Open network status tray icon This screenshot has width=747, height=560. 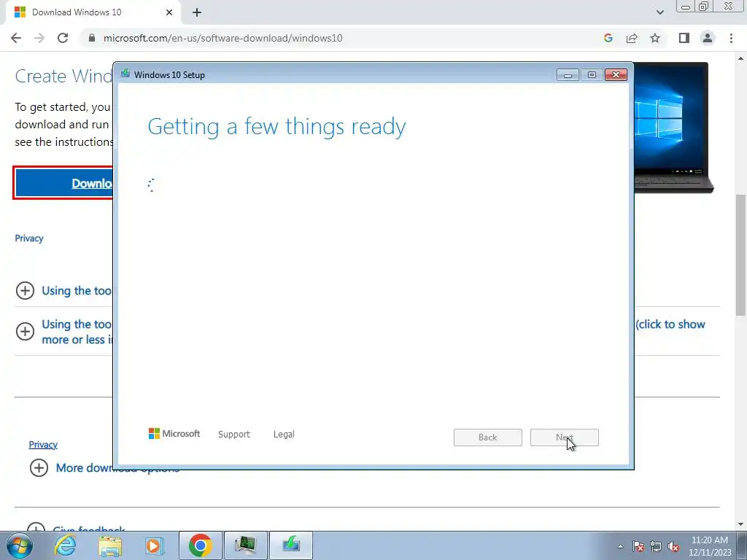(656, 546)
